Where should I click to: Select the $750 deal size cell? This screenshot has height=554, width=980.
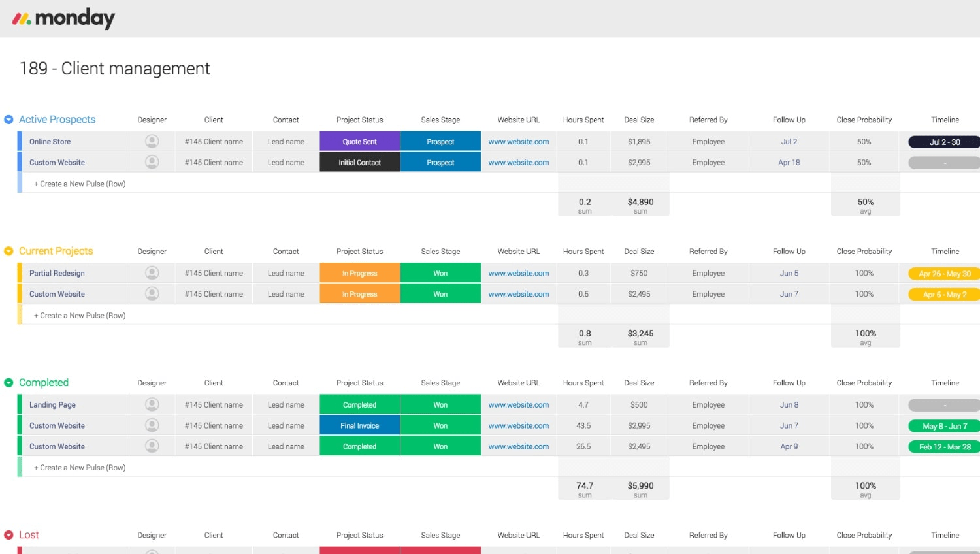(639, 273)
